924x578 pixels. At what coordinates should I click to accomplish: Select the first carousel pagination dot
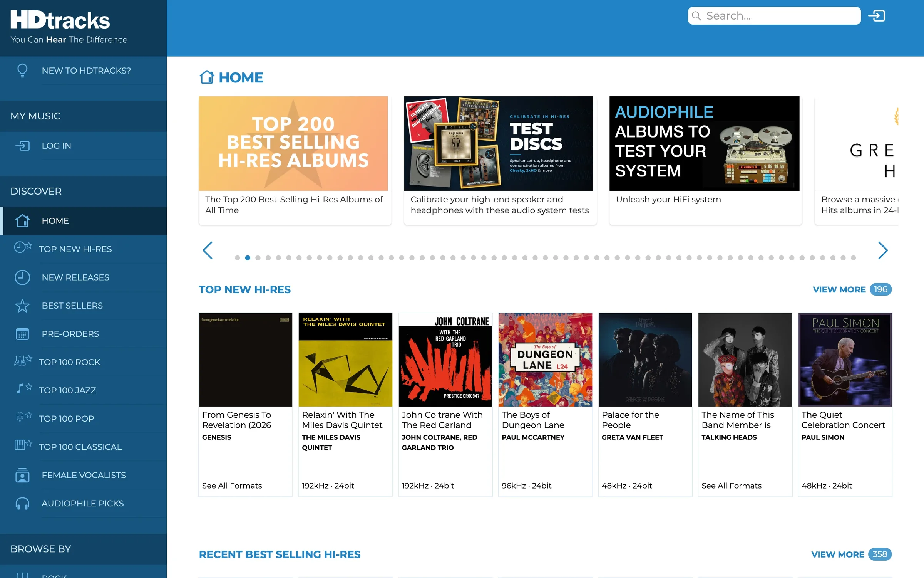[x=238, y=258]
